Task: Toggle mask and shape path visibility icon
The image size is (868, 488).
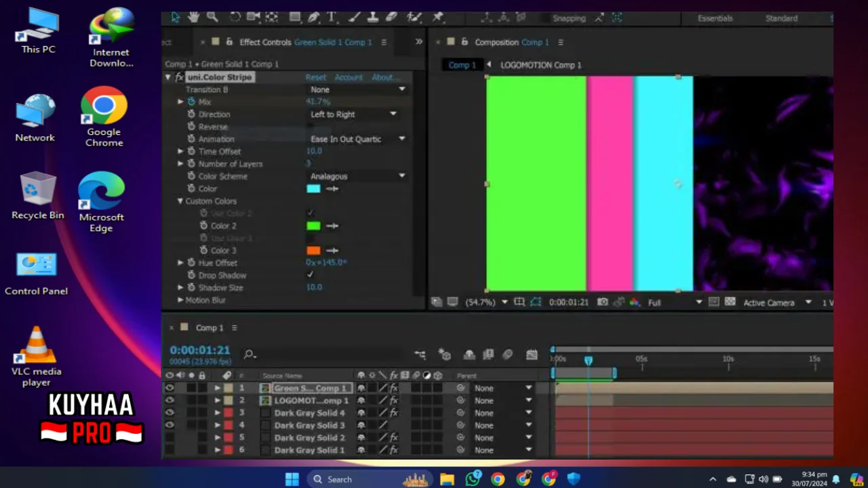Action: pos(536,302)
